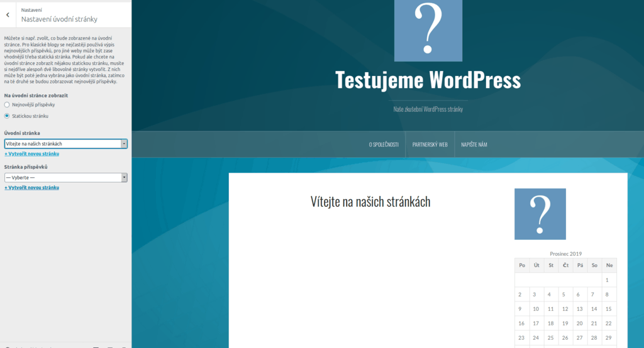Screen dimensions: 644x348
Task: Open the Partnerský web menu item
Action: click(430, 144)
